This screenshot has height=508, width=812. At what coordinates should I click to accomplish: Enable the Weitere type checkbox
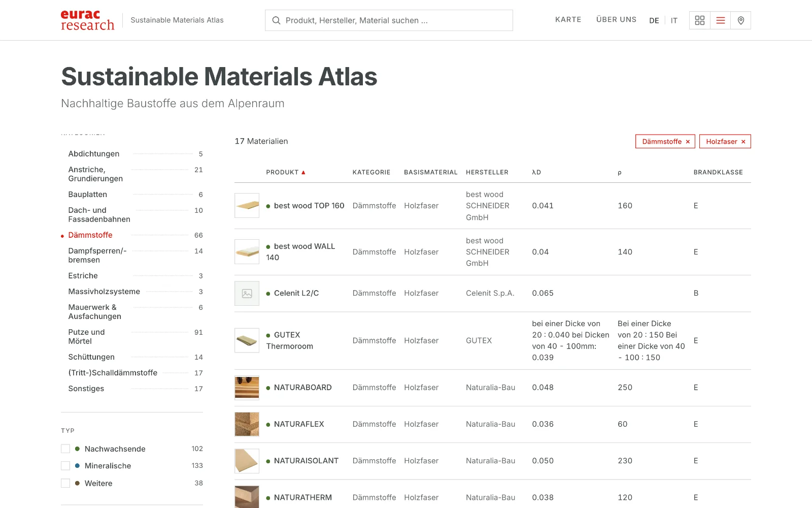(65, 483)
